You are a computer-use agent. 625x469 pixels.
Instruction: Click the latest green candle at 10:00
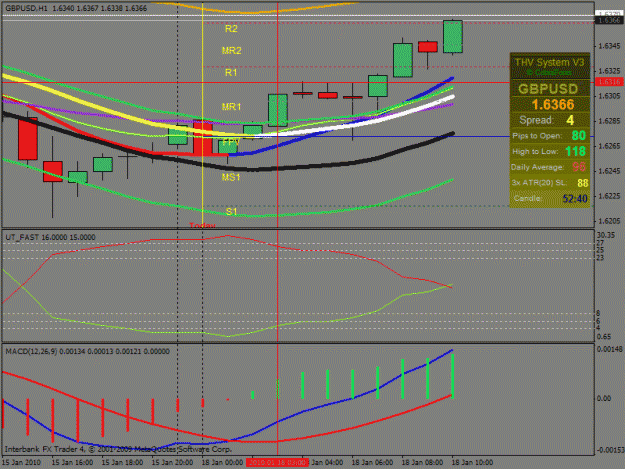(x=453, y=36)
